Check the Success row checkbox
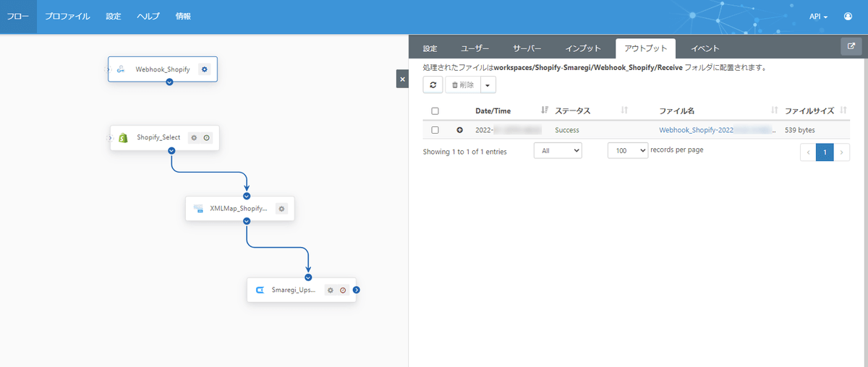Image resolution: width=868 pixels, height=367 pixels. click(435, 130)
